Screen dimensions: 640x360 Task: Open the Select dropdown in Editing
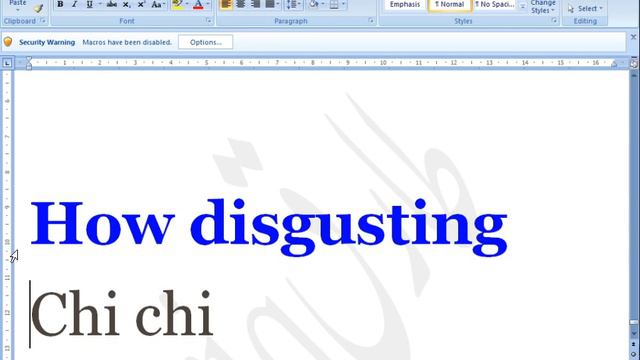pos(585,8)
